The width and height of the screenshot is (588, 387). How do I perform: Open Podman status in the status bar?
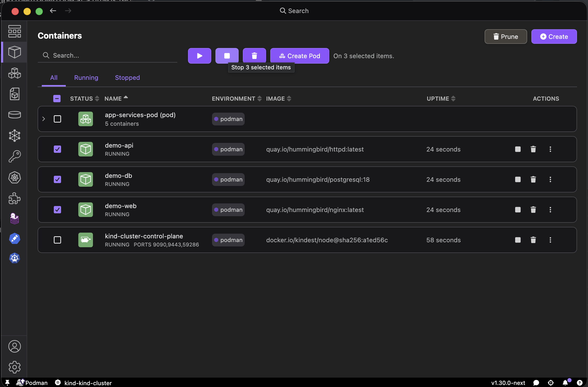pyautogui.click(x=32, y=383)
